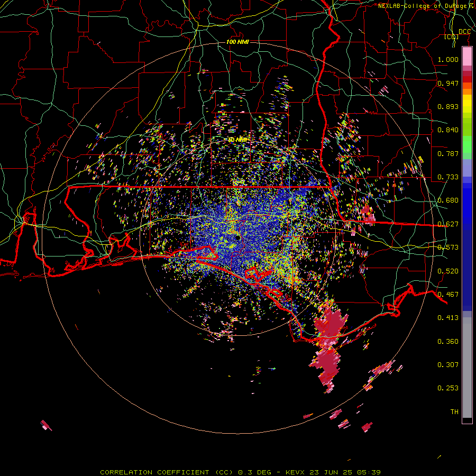Click the 100 NMI range ring label

tap(237, 42)
